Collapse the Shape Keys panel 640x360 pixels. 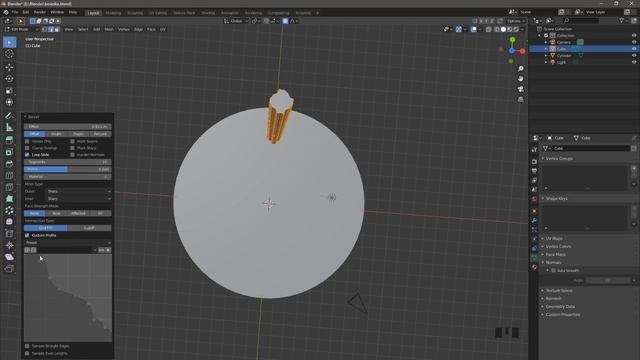pos(543,198)
